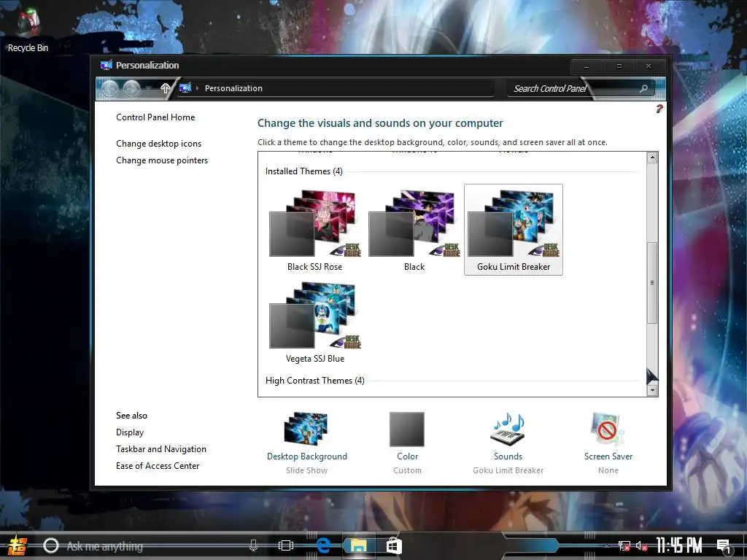
Task: Close the Personalization window
Action: (649, 66)
